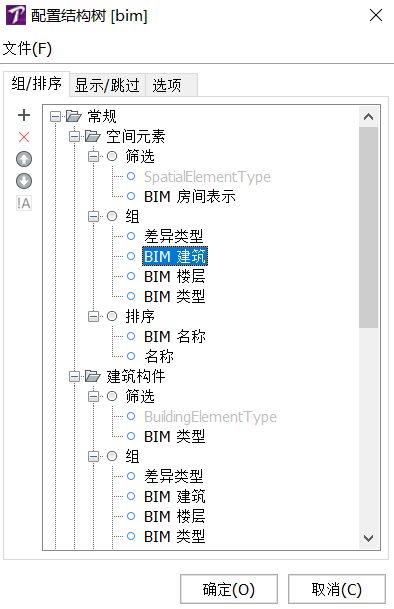Select the 建筑构件 folder icon
This screenshot has height=609, width=394.
[92, 376]
